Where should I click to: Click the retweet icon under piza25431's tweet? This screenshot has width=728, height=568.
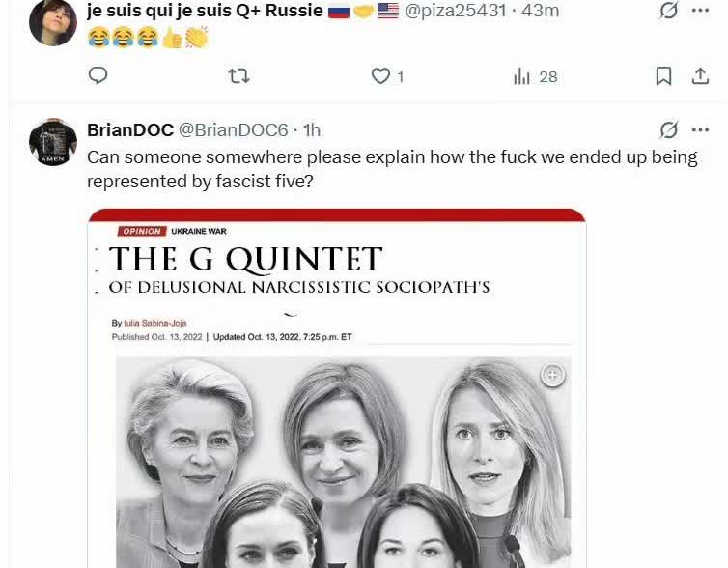coord(239,75)
